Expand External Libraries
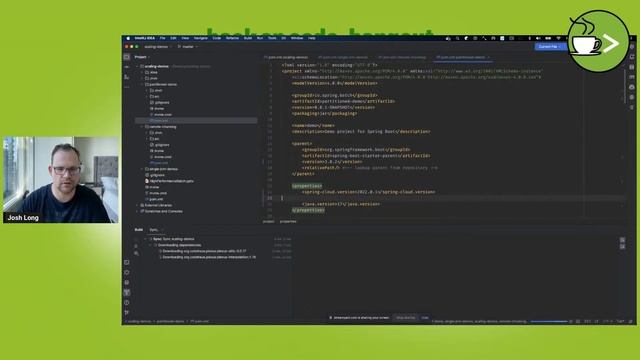640x360 pixels. (x=138, y=205)
